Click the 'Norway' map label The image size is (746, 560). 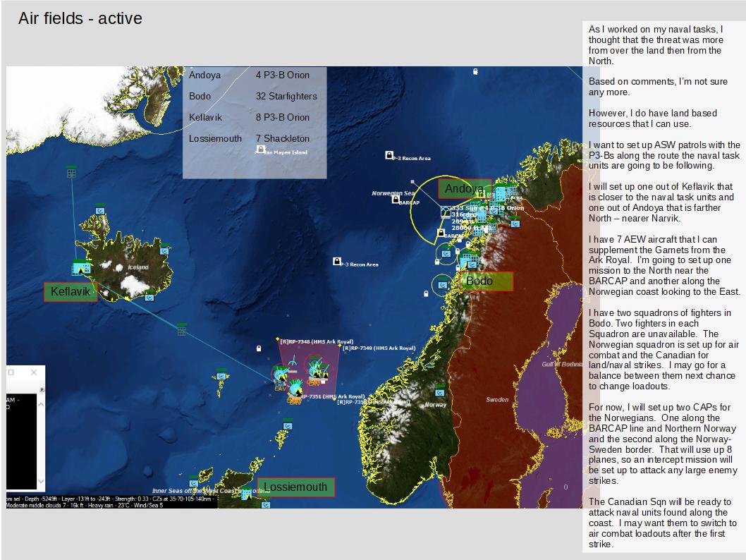click(x=436, y=404)
